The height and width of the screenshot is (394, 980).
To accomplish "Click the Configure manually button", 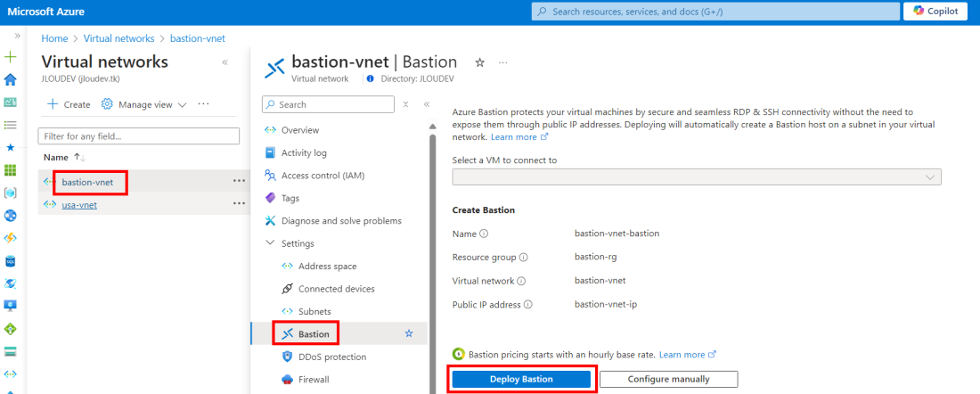I will point(668,379).
